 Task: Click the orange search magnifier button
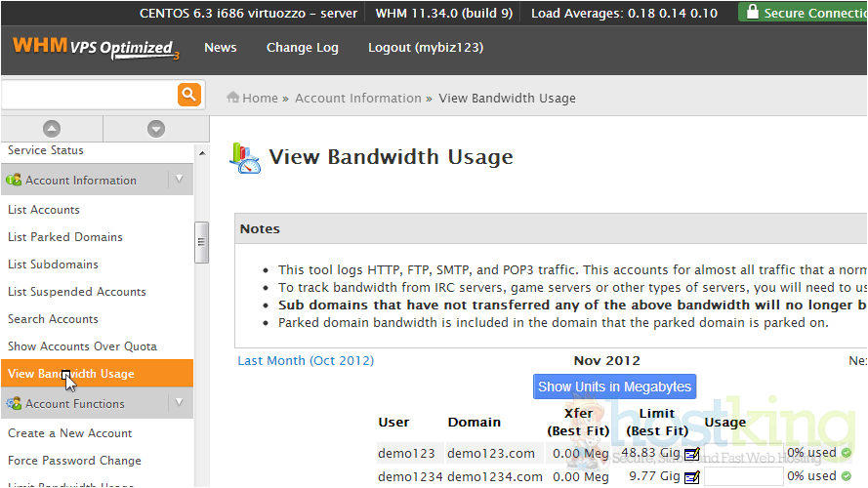[x=188, y=95]
